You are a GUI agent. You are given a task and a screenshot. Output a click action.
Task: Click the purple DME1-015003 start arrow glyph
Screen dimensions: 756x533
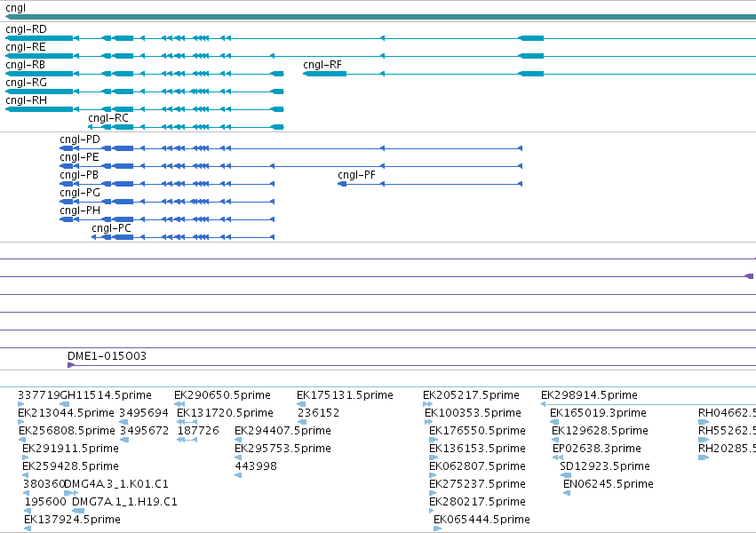71,365
